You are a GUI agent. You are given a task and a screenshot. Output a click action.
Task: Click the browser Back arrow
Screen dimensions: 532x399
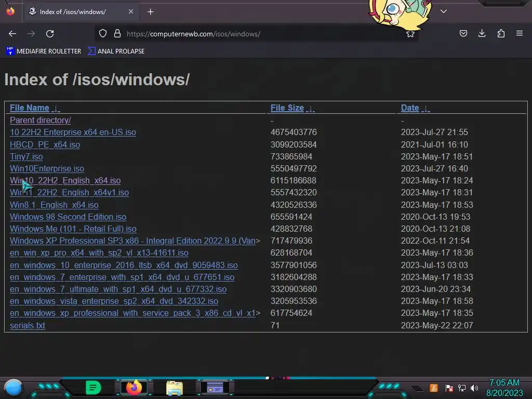[12, 34]
